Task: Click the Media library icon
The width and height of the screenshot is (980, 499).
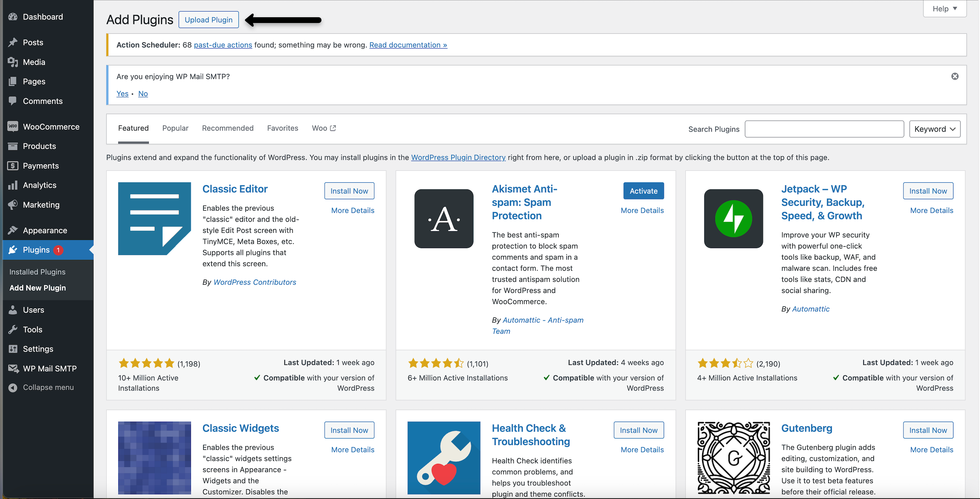Action: point(13,62)
